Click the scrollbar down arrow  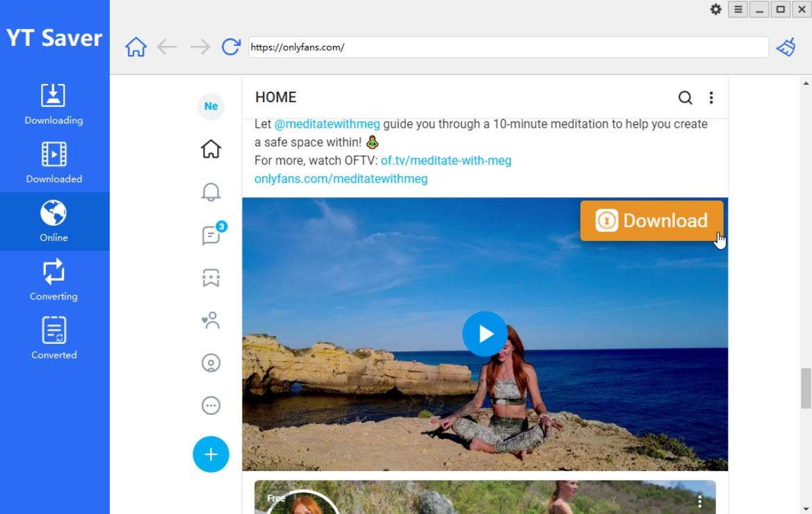tap(806, 509)
